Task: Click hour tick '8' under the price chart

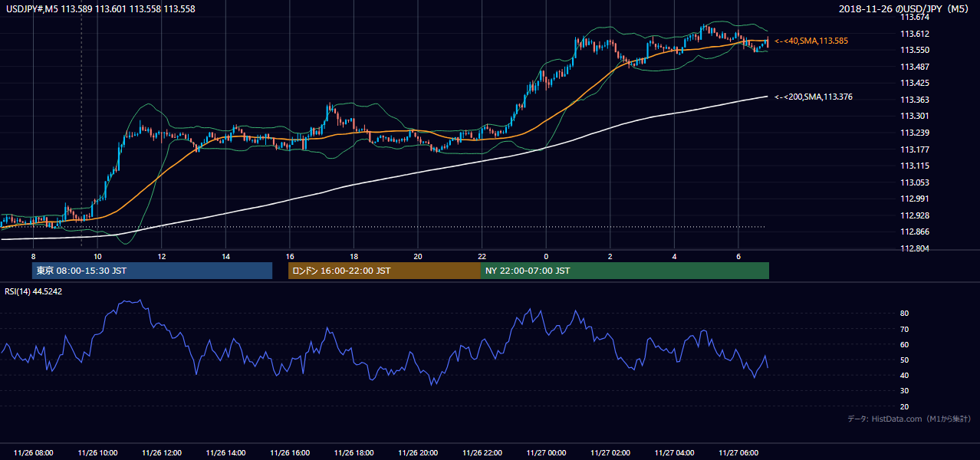Action: tap(33, 256)
